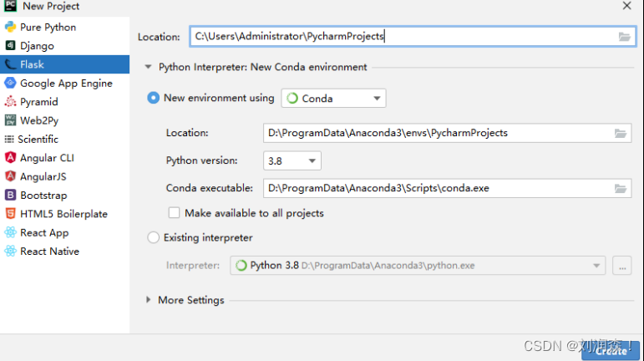Pick the Pyramid project icon
The height and width of the screenshot is (361, 644).
point(10,101)
